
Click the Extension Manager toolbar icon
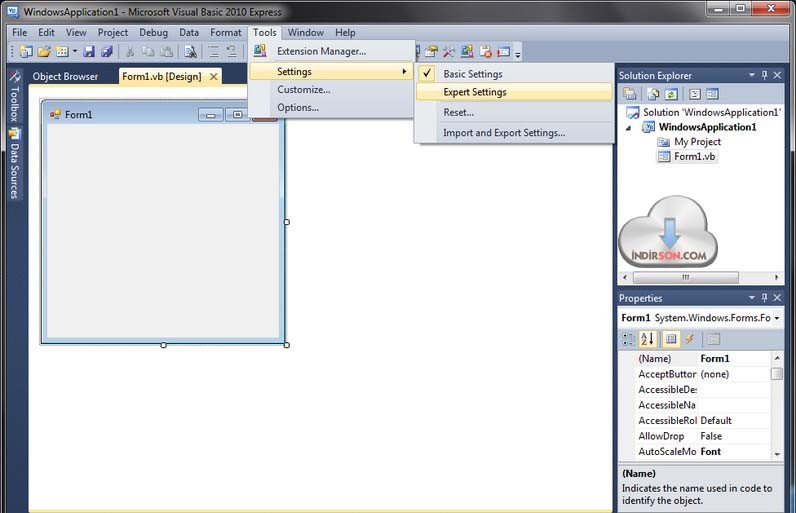467,51
